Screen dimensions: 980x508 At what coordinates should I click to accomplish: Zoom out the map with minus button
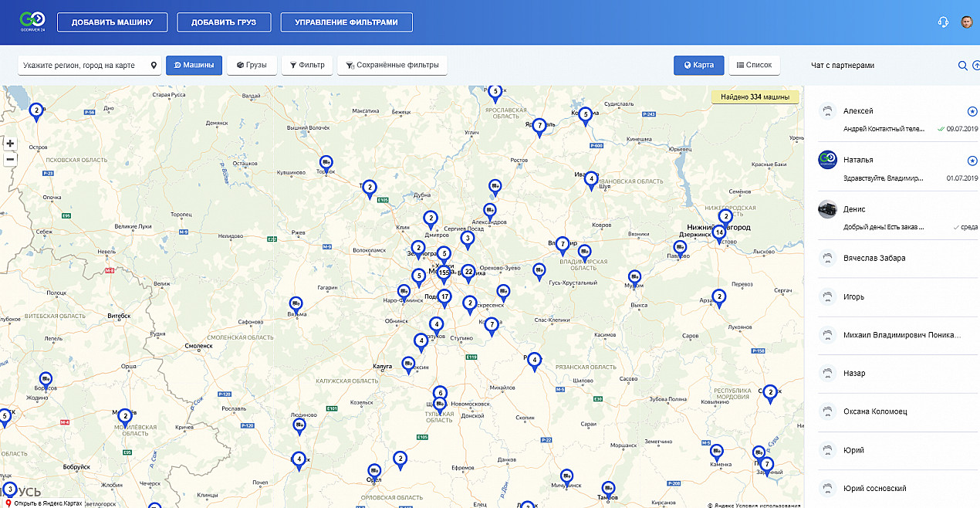[x=10, y=159]
